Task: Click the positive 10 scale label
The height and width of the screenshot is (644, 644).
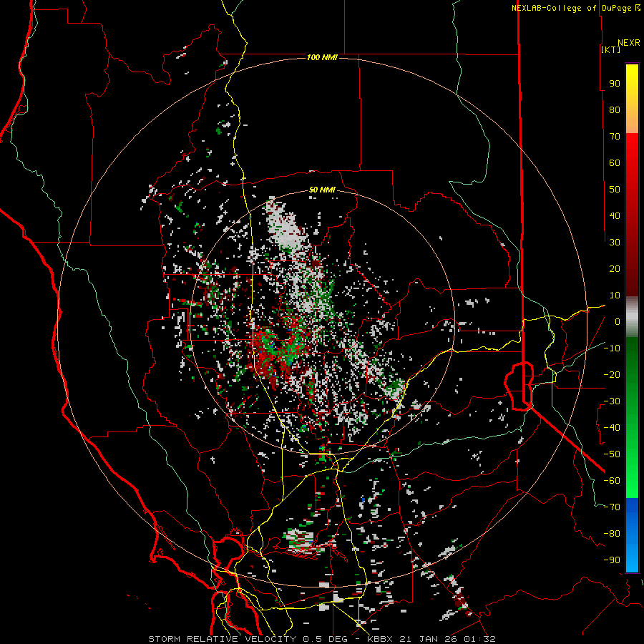Action: (x=615, y=296)
